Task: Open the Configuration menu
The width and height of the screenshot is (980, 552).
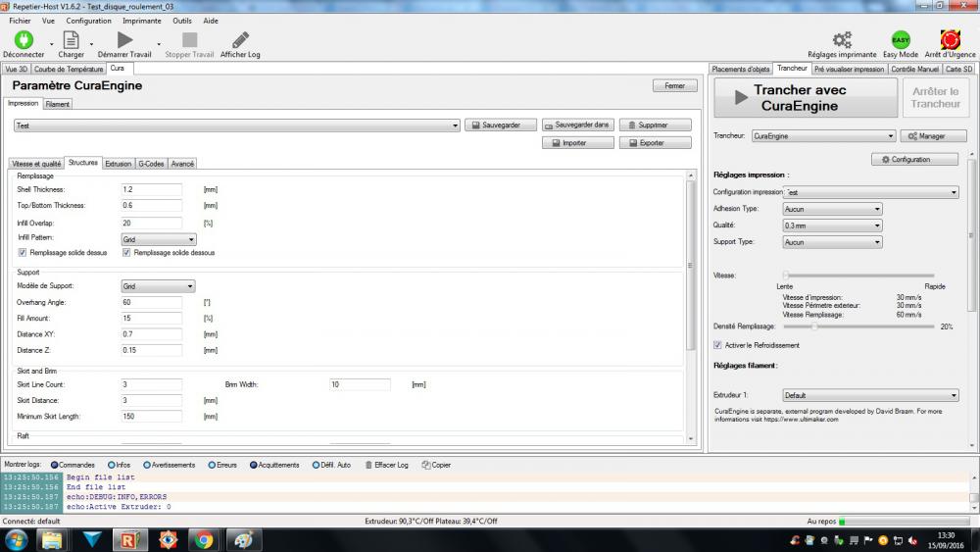Action: tap(89, 21)
